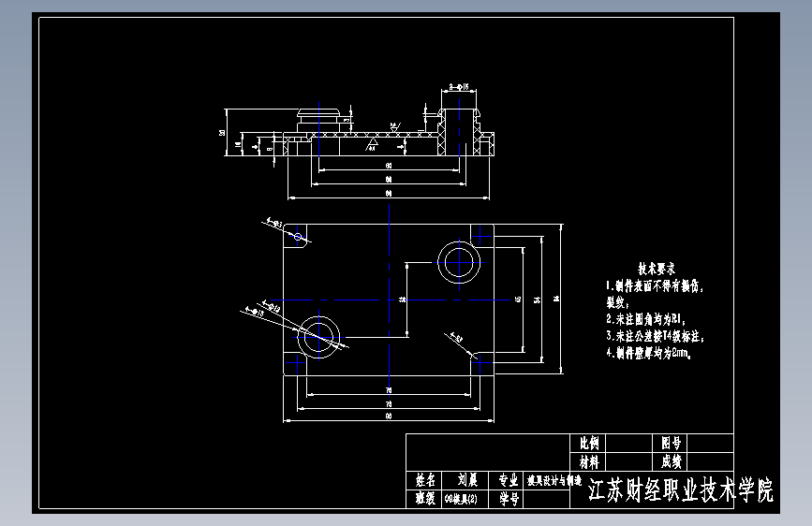812x526 pixels.
Task: Click the 裂纹 continuation line
Action: tap(618, 302)
